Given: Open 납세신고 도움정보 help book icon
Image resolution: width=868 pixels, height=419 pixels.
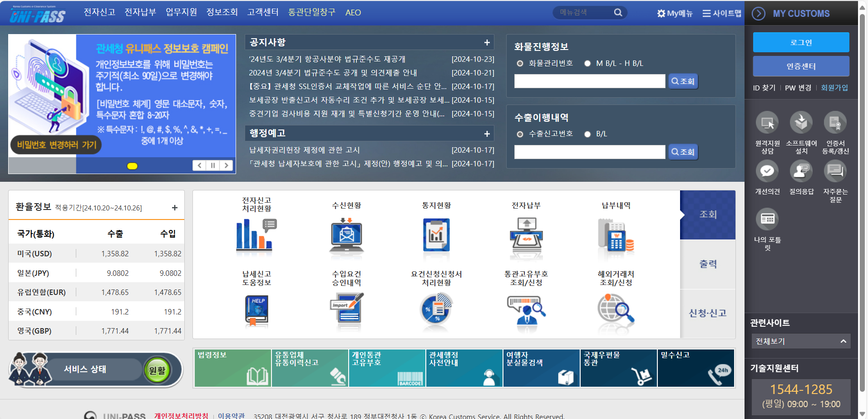Looking at the screenshot, I should click(256, 310).
